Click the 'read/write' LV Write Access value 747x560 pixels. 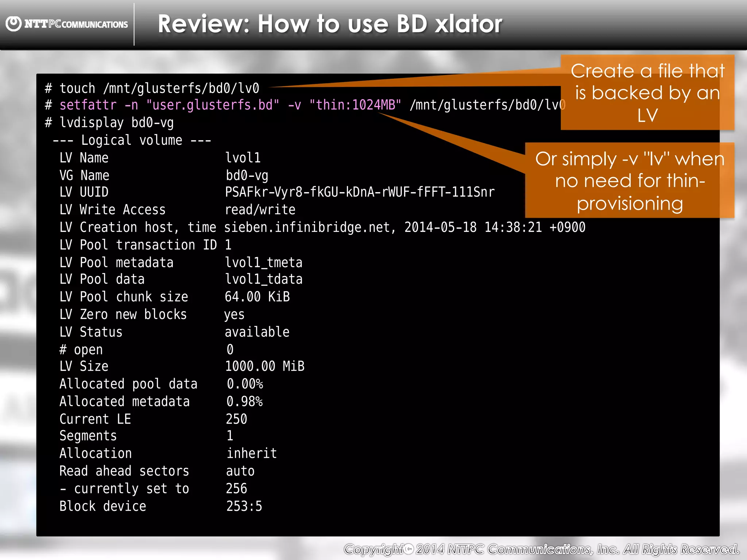[260, 210]
